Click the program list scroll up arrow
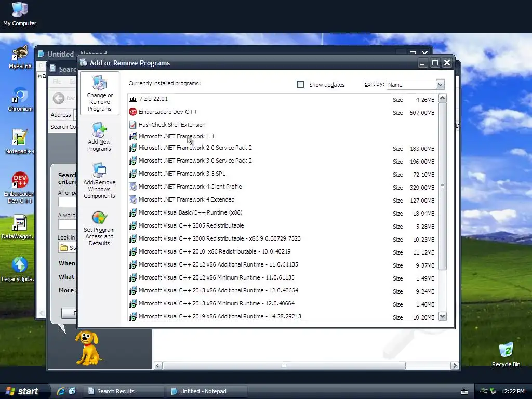Image resolution: width=532 pixels, height=399 pixels. coord(443,98)
